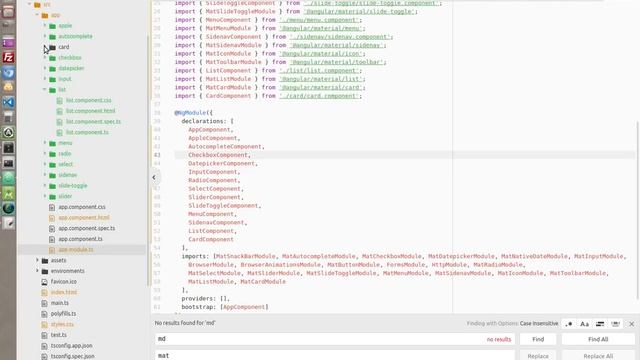The image size is (640, 360).
Task: Expand the apple folder
Action: [x=45, y=25]
